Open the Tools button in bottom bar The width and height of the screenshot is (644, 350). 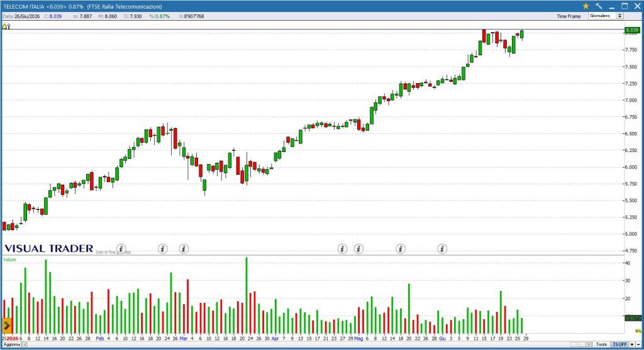[601, 344]
